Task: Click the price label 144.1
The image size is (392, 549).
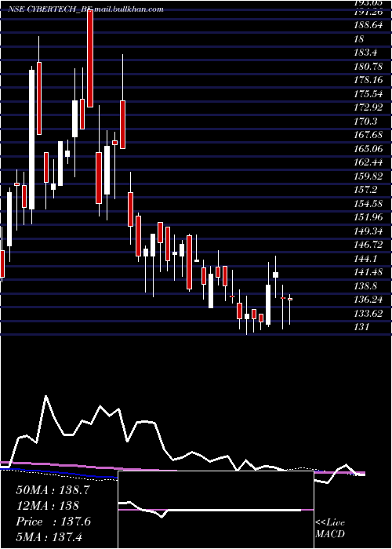Action: (x=365, y=258)
